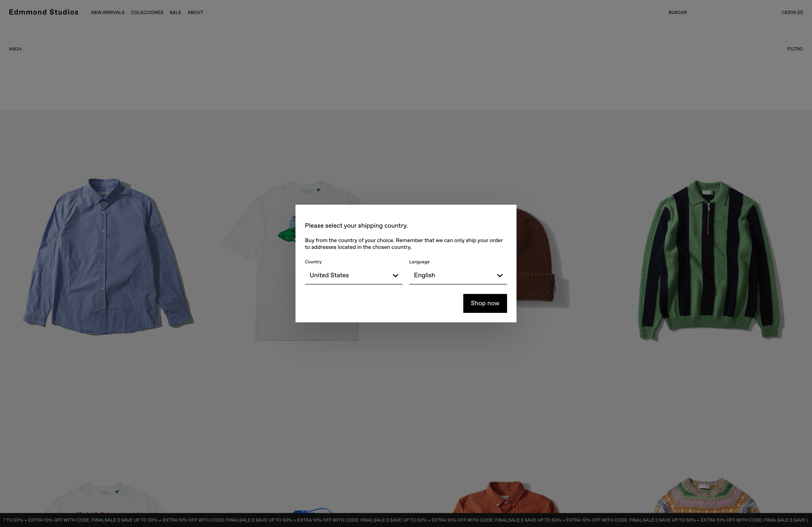The width and height of the screenshot is (812, 527).
Task: Open the COLECCIONES menu
Action: click(147, 13)
